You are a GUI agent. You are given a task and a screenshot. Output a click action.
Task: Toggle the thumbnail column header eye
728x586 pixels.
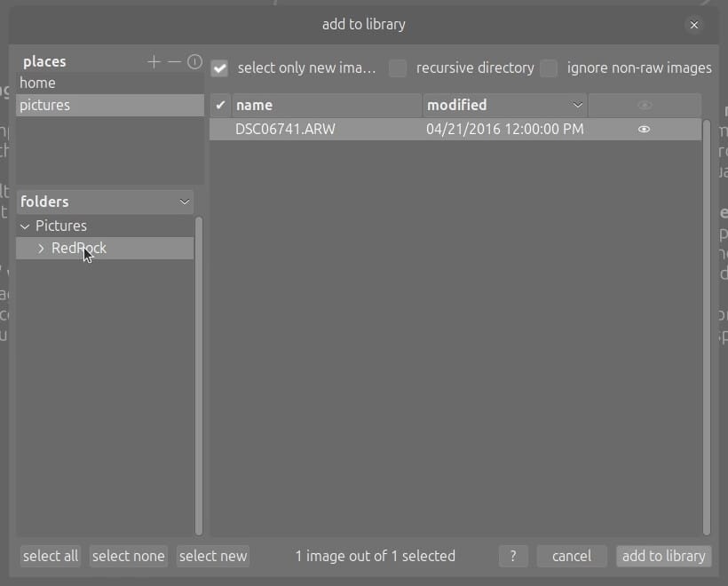(x=645, y=105)
